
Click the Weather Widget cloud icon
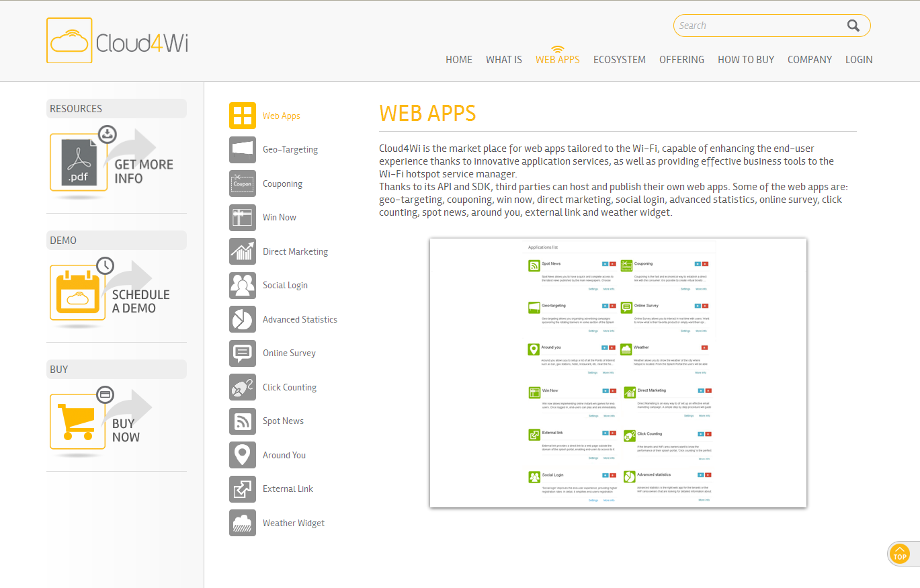[243, 523]
